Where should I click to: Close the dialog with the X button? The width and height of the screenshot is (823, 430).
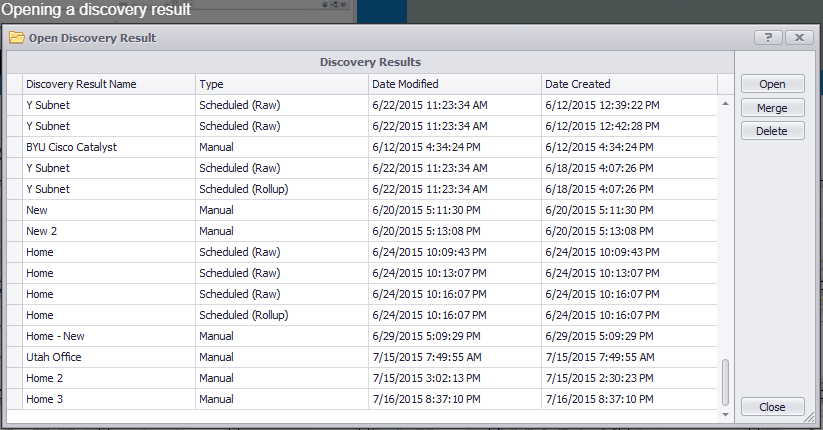(797, 38)
